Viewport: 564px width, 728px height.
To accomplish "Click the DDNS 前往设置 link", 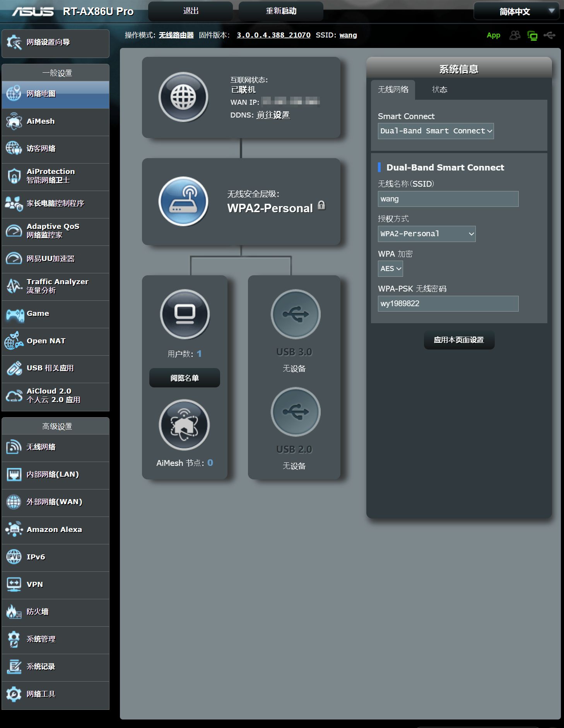I will click(x=273, y=115).
